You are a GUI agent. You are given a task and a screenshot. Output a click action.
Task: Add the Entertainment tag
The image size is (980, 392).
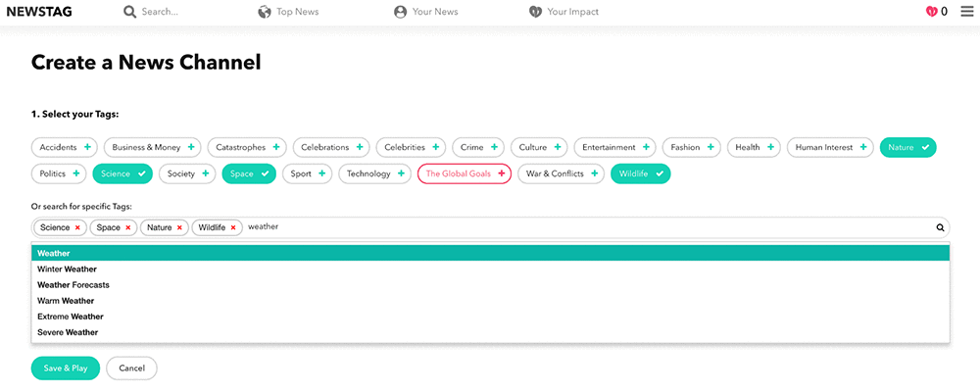click(615, 148)
